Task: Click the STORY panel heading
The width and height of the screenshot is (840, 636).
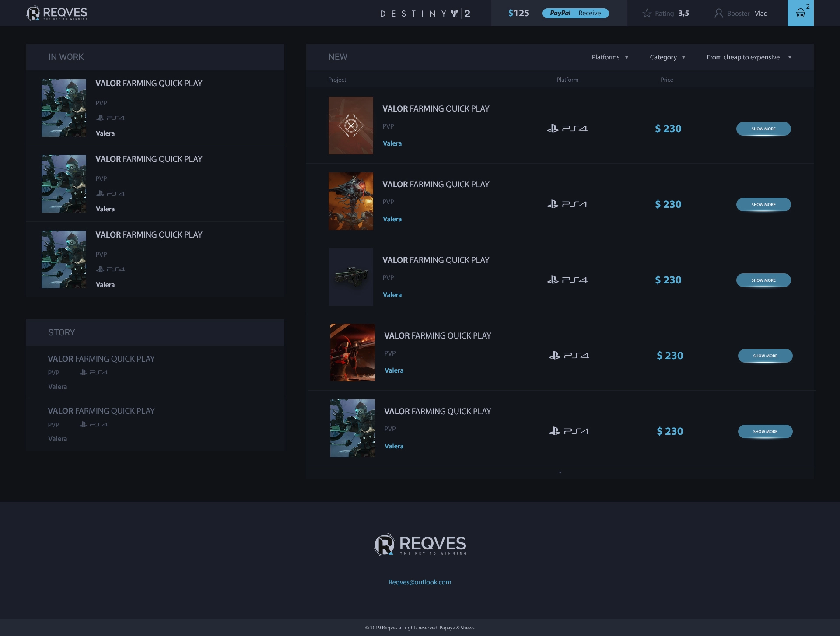Action: pos(61,333)
